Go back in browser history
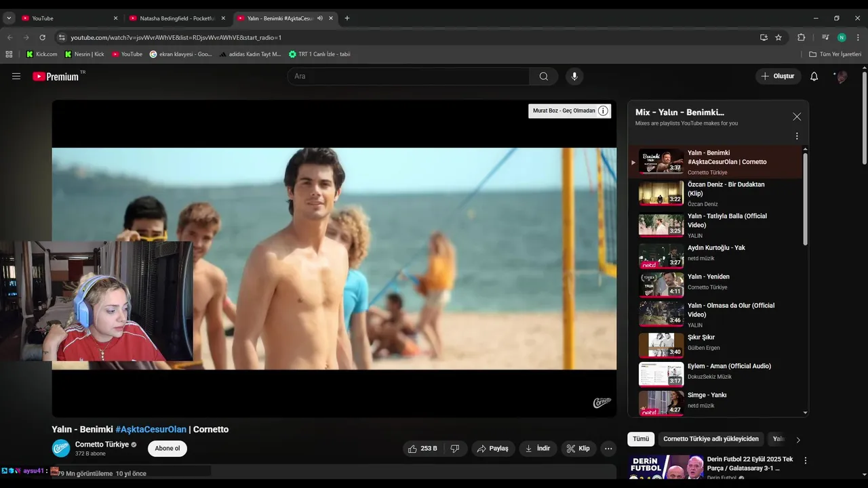The width and height of the screenshot is (868, 488). point(9,37)
